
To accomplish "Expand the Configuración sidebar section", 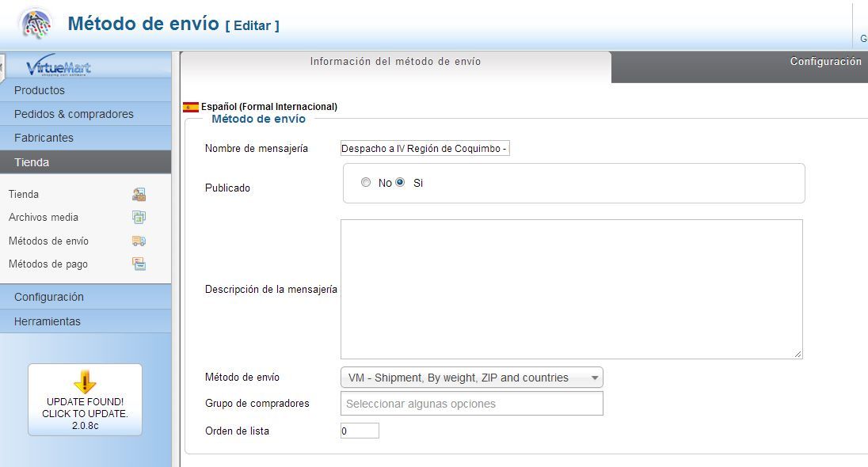I will 86,297.
